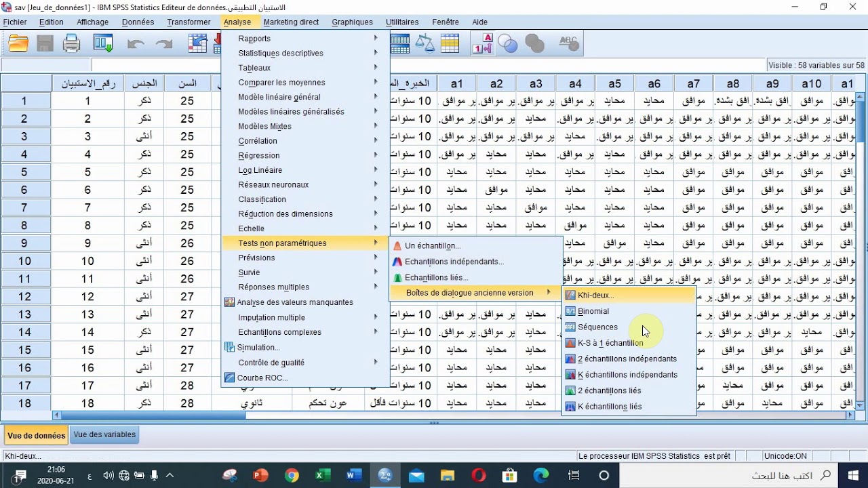Image resolution: width=868 pixels, height=488 pixels.
Task: Expand the Corrélation submenu
Action: pyautogui.click(x=305, y=141)
